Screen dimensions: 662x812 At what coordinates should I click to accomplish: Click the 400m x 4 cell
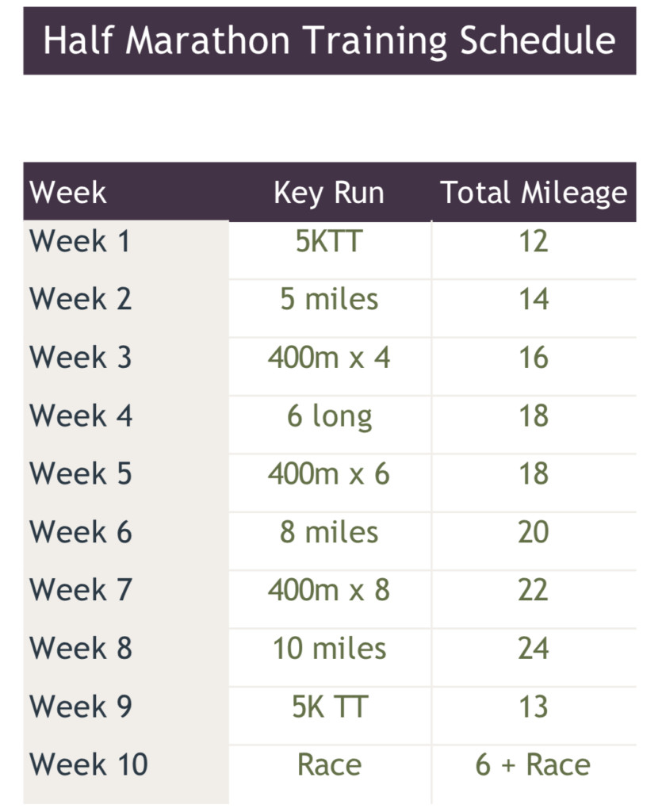(329, 358)
